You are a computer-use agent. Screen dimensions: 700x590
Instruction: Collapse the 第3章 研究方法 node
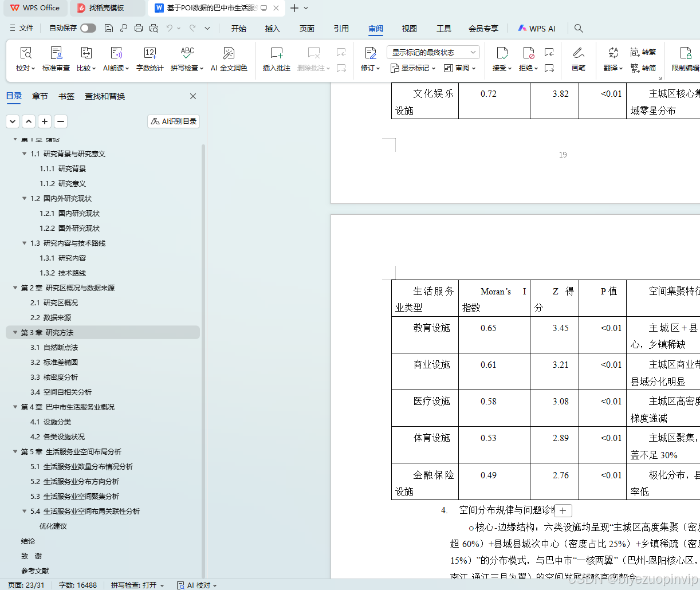[15, 333]
